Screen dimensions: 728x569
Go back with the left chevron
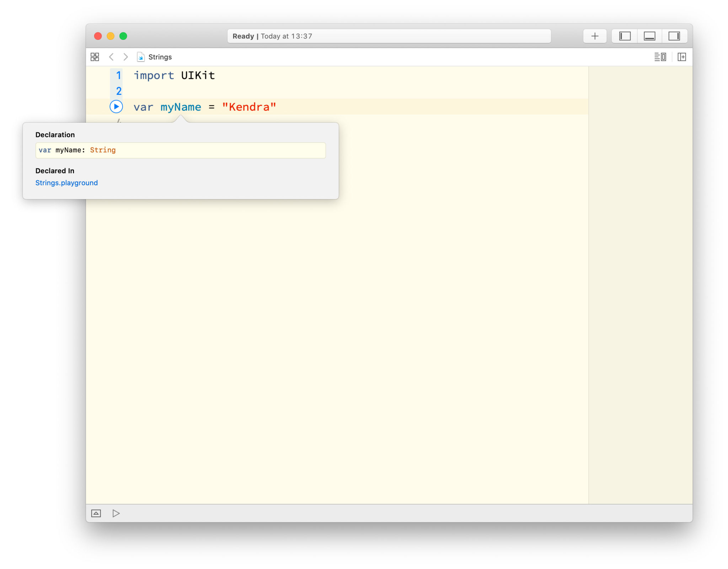pyautogui.click(x=111, y=57)
